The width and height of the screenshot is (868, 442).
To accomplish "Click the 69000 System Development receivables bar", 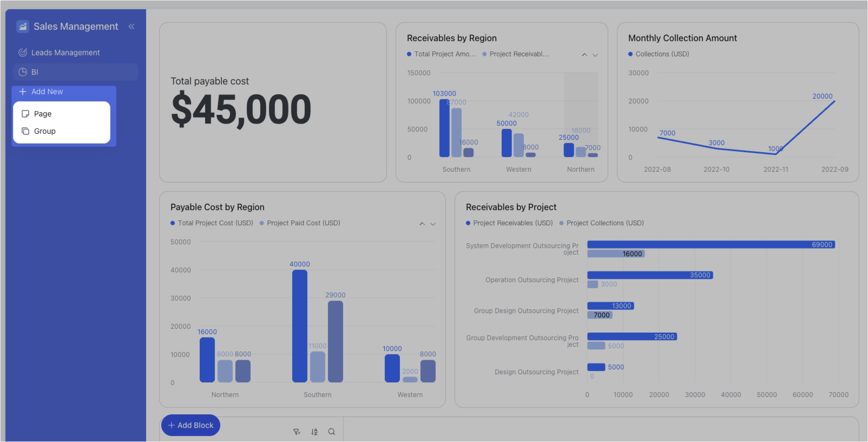I will click(x=711, y=245).
